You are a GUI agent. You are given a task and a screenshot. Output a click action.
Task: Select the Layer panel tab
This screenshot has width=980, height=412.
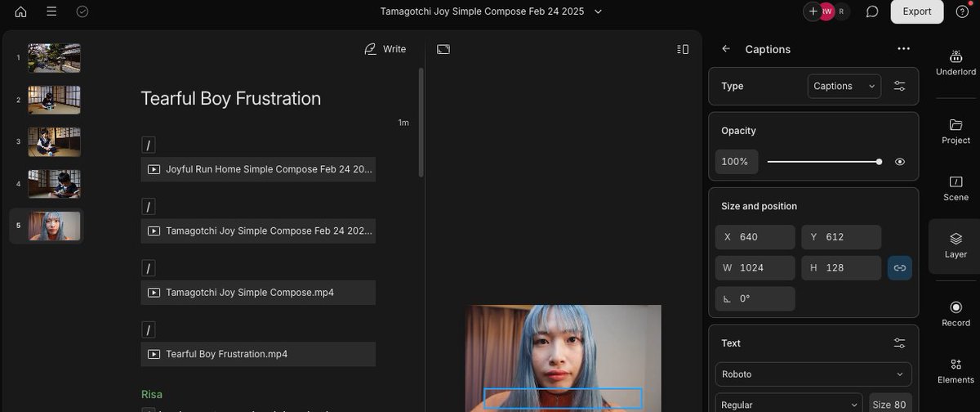[x=955, y=245]
